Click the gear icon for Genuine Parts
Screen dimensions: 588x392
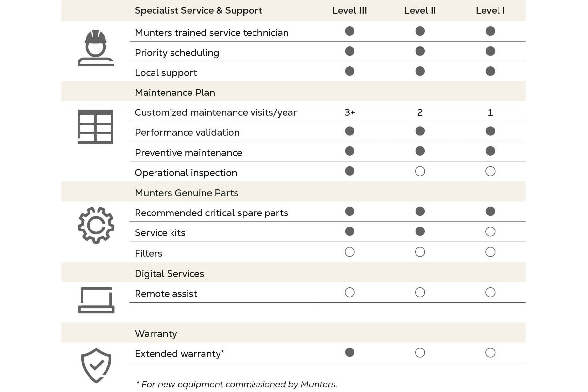coord(96,225)
